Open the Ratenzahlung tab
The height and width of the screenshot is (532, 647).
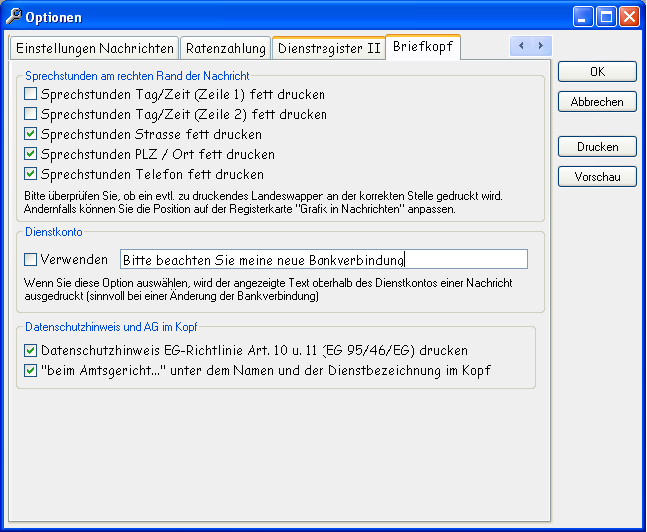tap(227, 48)
